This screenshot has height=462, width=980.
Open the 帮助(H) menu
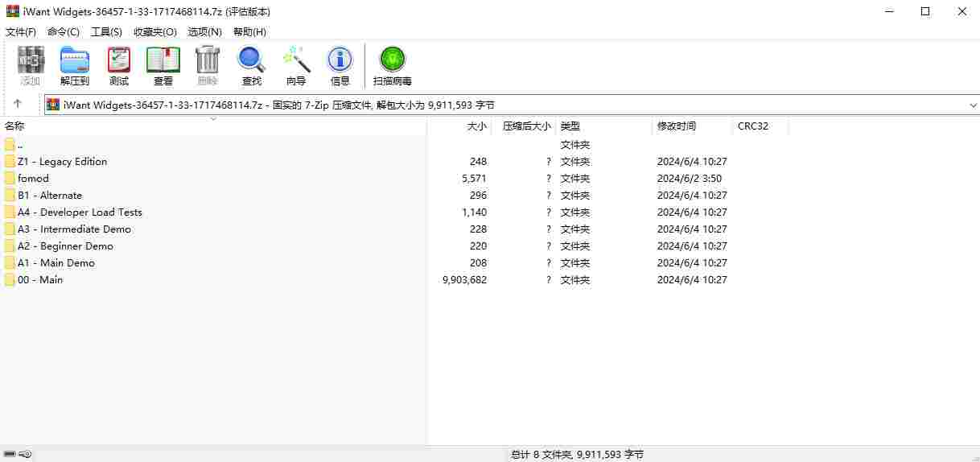click(x=249, y=31)
